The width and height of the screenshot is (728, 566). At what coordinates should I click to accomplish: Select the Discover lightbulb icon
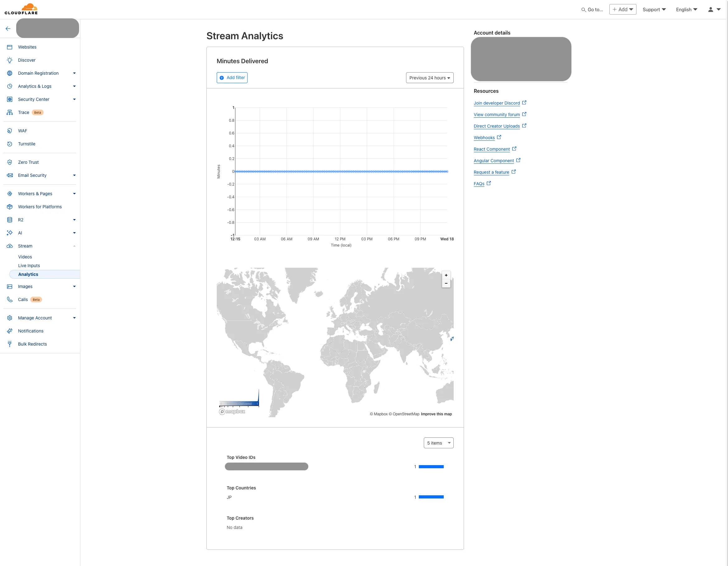pyautogui.click(x=10, y=60)
